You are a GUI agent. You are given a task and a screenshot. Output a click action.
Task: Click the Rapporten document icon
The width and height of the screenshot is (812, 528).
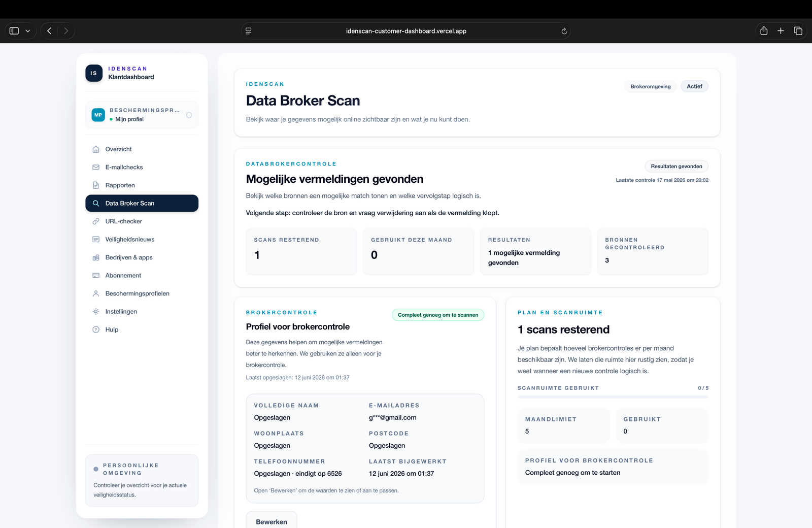pyautogui.click(x=96, y=185)
